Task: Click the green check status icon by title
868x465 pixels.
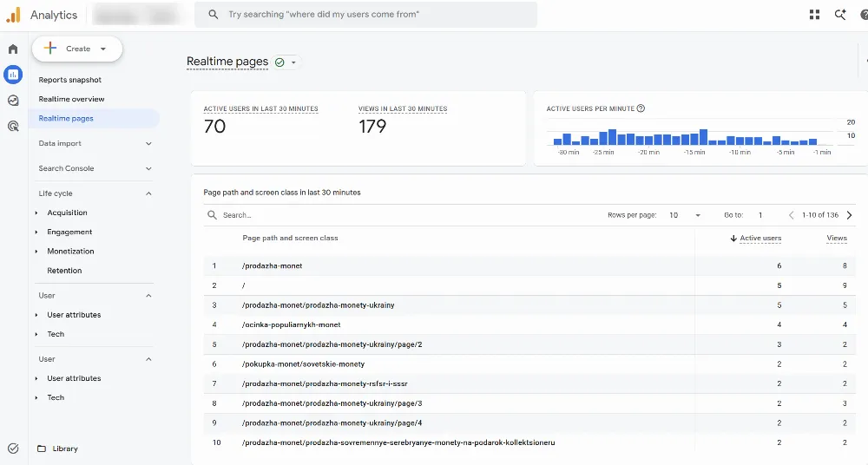Action: point(279,62)
